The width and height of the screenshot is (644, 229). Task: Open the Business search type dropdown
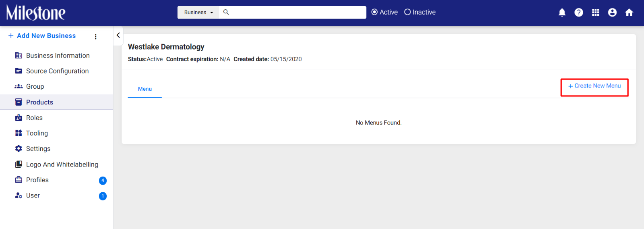click(198, 12)
